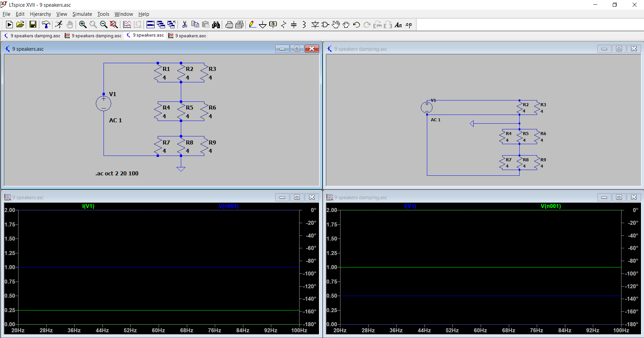The width and height of the screenshot is (644, 338).
Task: Select the Inductor placement tool
Action: pyautogui.click(x=304, y=25)
